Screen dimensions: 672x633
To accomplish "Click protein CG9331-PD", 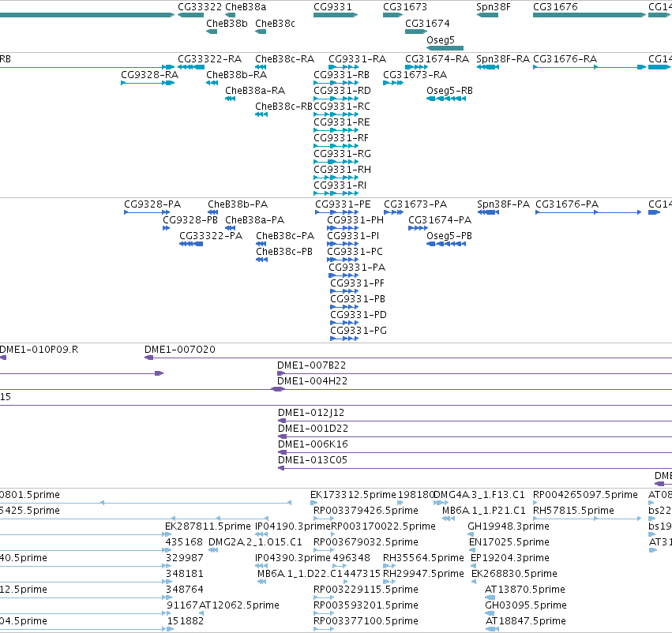I will 359,315.
